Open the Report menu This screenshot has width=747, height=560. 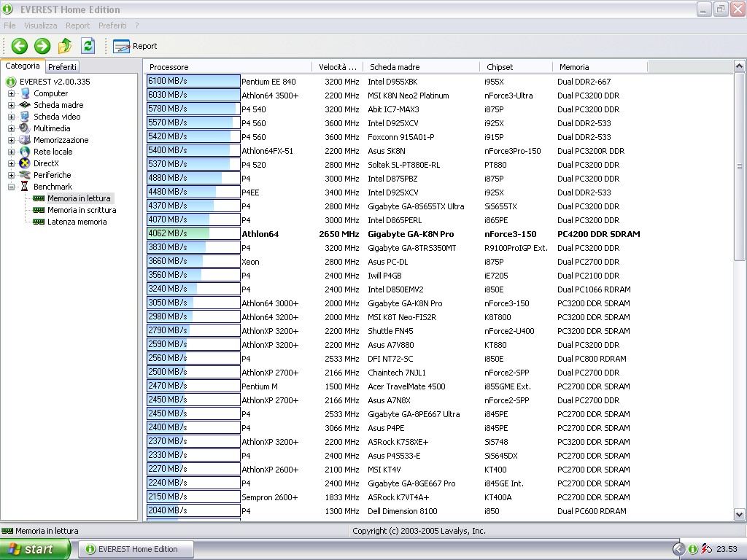(77, 26)
